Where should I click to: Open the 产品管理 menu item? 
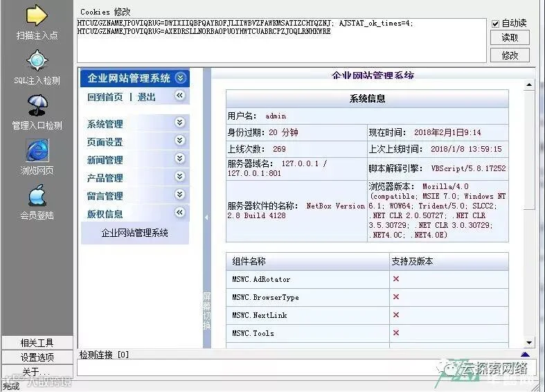point(105,178)
